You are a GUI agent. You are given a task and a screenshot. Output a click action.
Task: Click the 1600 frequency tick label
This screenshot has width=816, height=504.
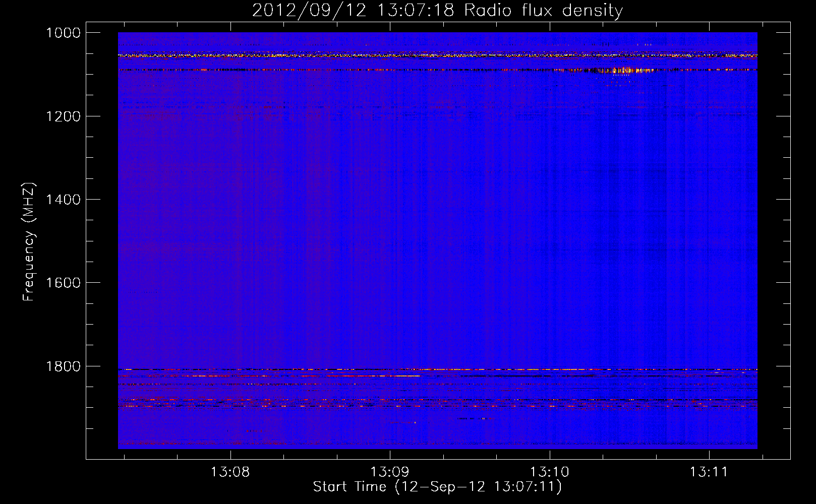[x=64, y=283]
